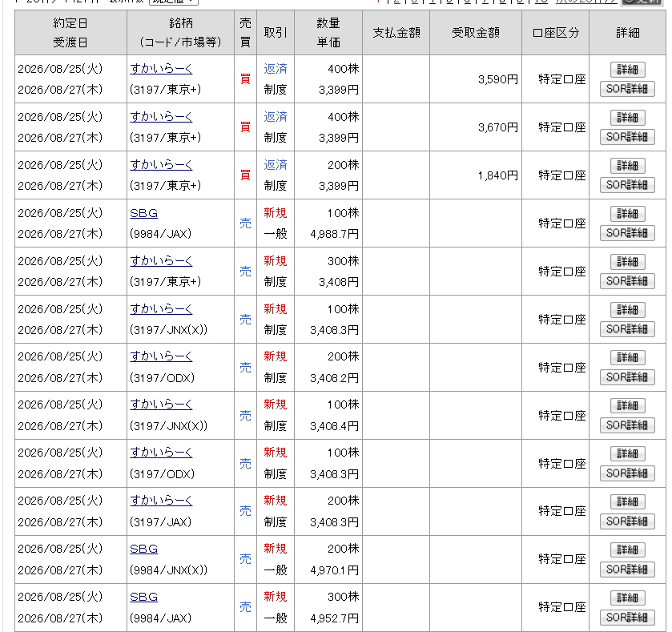The width and height of the screenshot is (672, 632).
Task: Open SBG link in the 4,970.1円 row
Action: pos(143,549)
